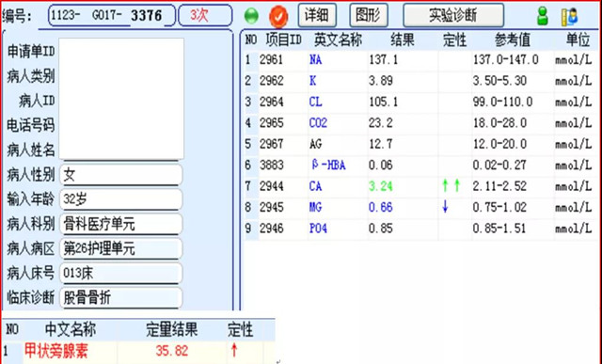This screenshot has height=364, width=602.
Task: Select the PO4 test name link
Action: (x=318, y=229)
